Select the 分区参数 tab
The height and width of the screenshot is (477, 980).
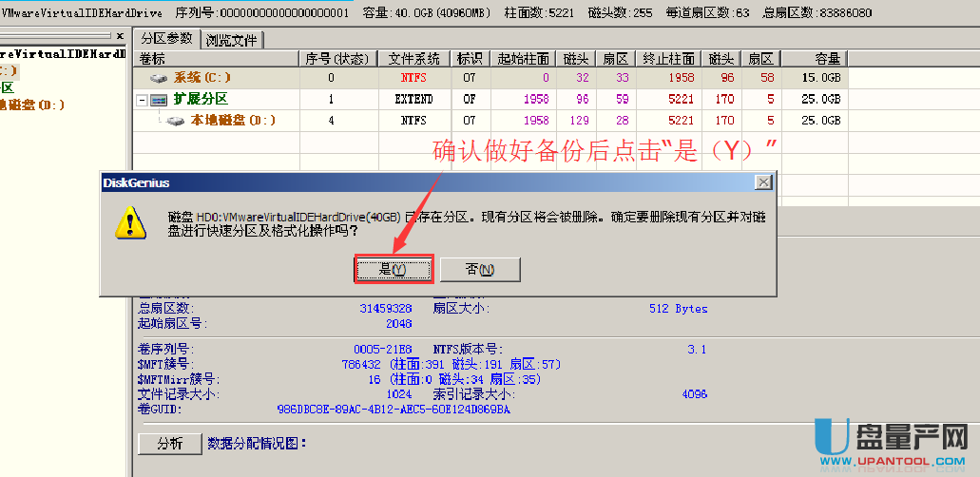pyautogui.click(x=166, y=39)
